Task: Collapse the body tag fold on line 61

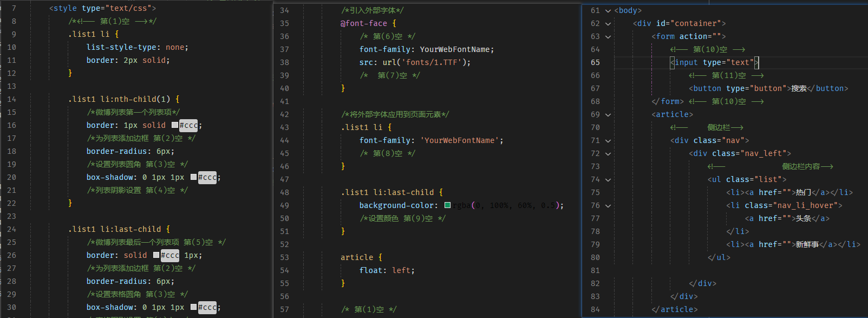Action: point(608,10)
